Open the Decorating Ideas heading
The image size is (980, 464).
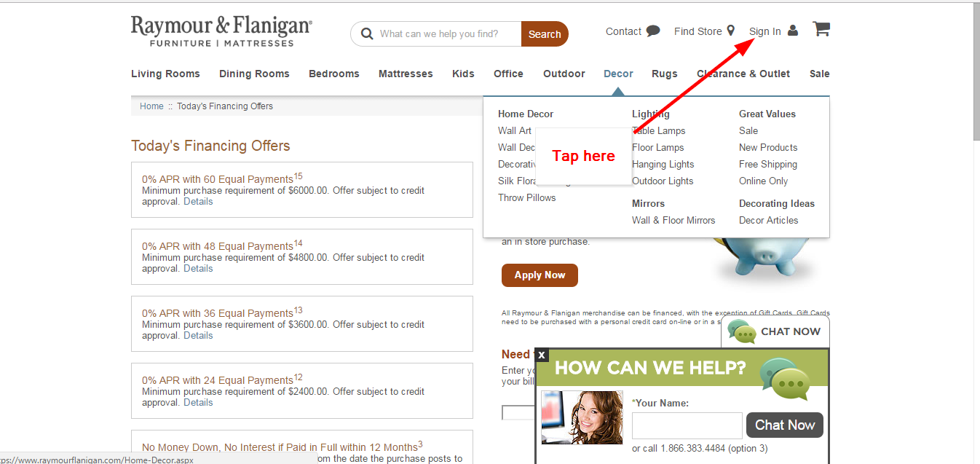point(777,203)
